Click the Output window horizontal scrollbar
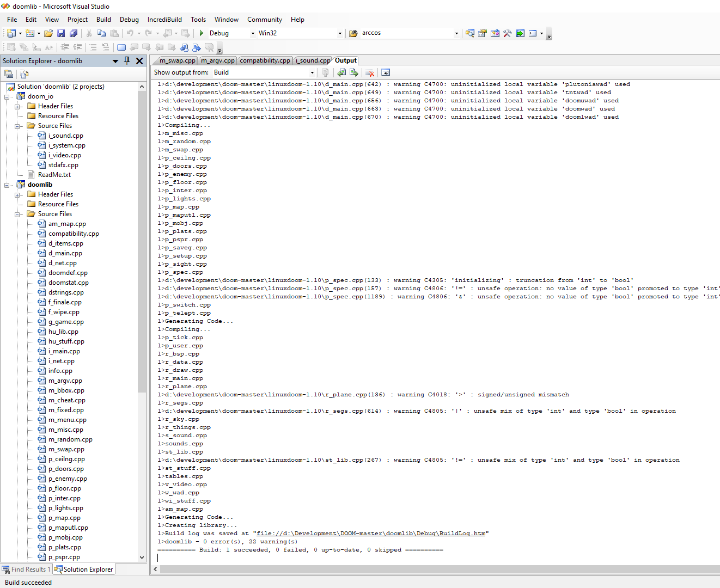 [436, 569]
